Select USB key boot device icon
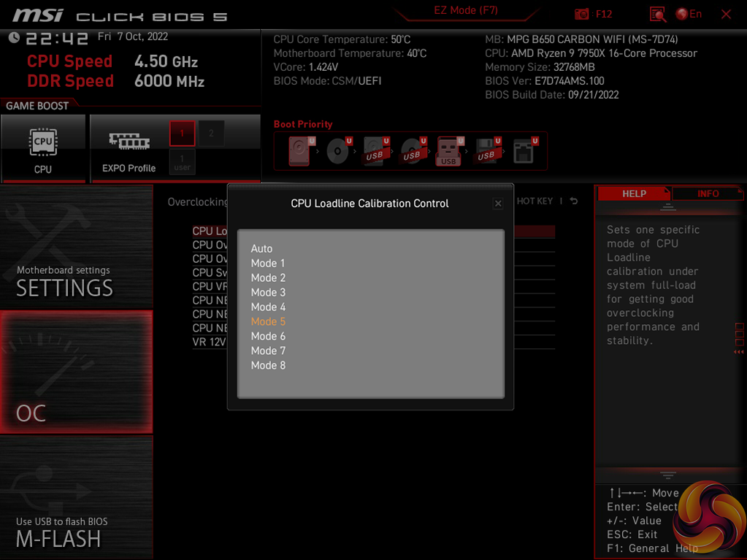This screenshot has width=747, height=560. (450, 151)
